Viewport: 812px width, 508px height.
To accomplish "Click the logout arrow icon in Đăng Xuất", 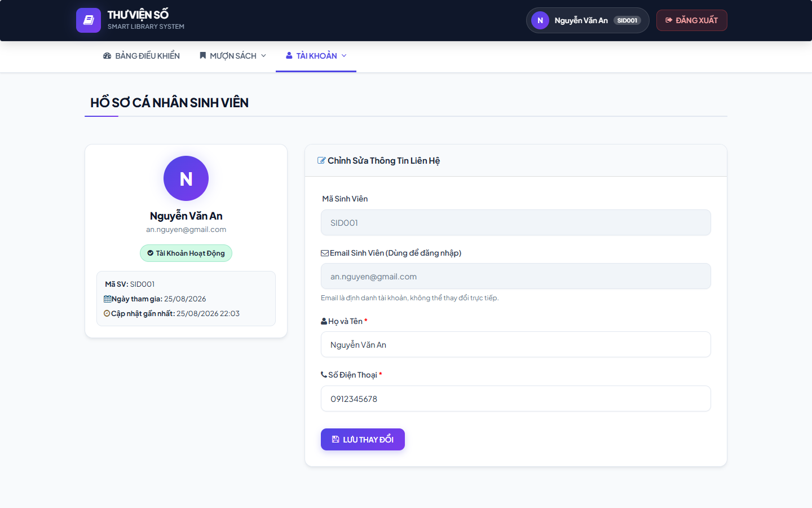I will pyautogui.click(x=669, y=20).
